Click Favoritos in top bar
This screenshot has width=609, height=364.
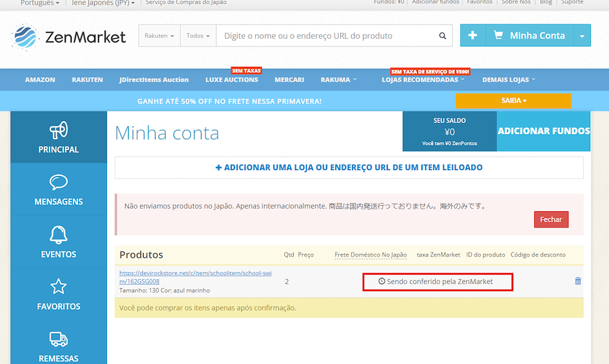(479, 3)
